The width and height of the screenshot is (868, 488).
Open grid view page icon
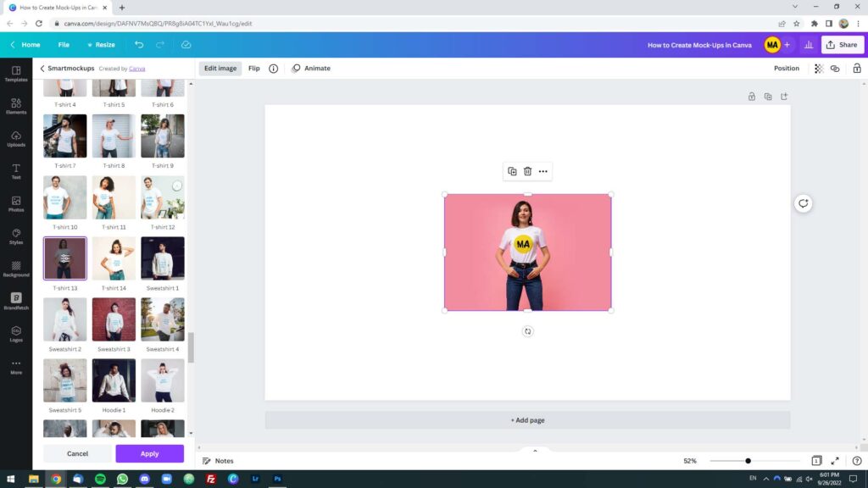click(816, 461)
